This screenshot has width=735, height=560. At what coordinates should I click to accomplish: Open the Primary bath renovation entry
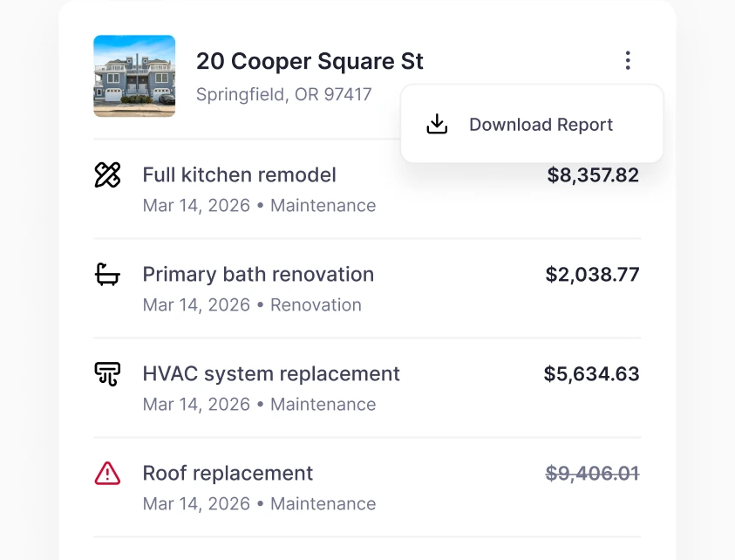coord(367,289)
